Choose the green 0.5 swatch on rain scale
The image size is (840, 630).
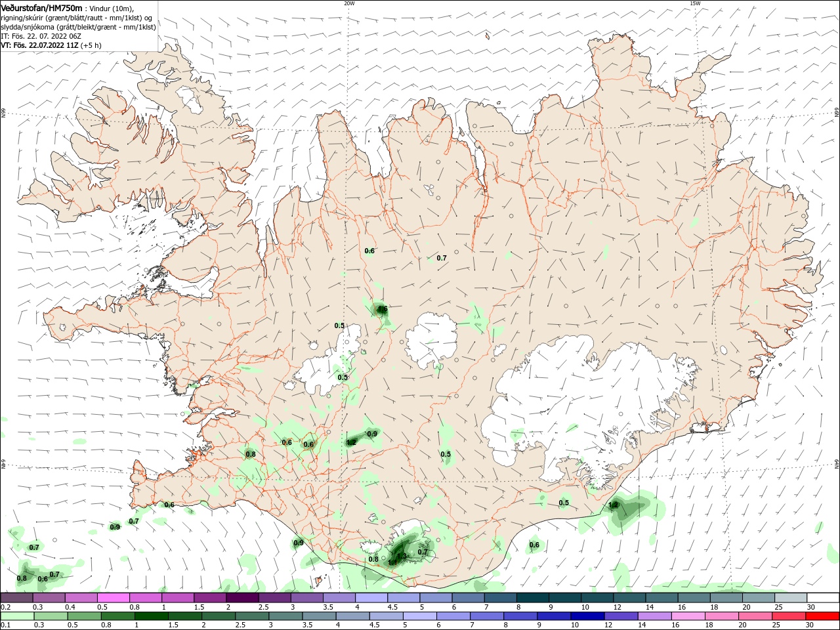(x=84, y=616)
